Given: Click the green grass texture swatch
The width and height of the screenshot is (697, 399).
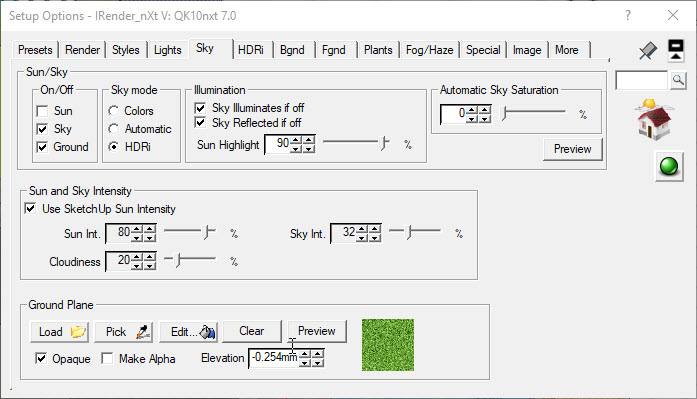Looking at the screenshot, I should point(388,345).
